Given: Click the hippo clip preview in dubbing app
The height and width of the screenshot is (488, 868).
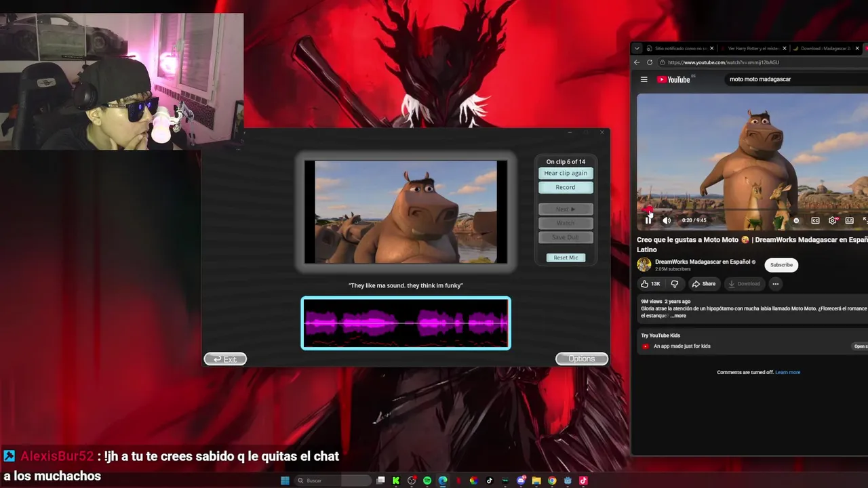Looking at the screenshot, I should tap(406, 211).
